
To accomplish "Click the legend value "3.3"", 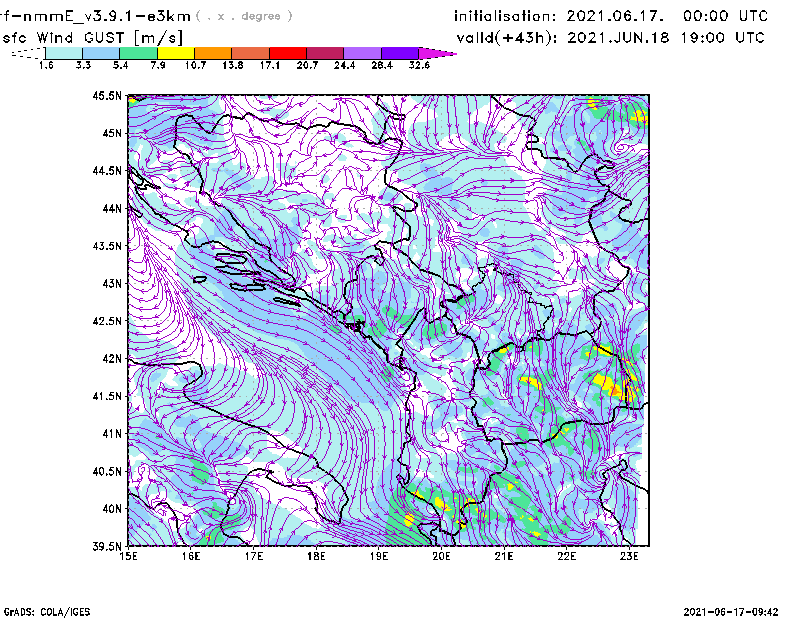I will 84,65.
